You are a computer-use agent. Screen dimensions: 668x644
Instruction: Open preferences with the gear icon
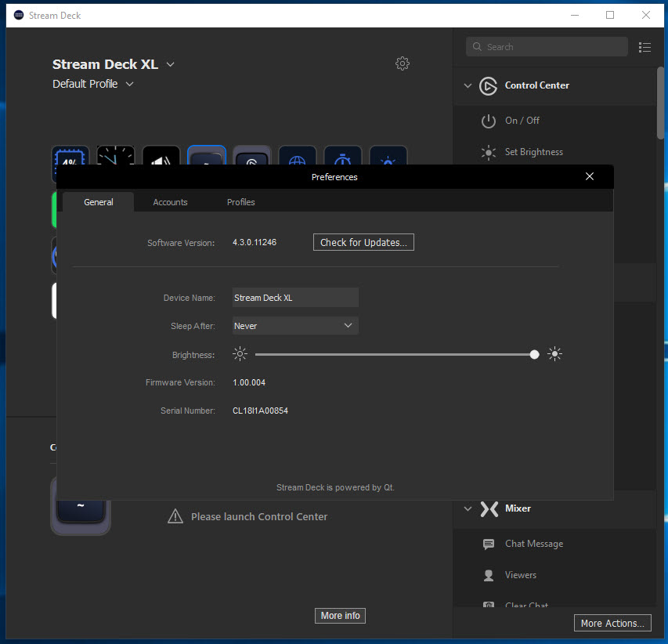pos(403,63)
